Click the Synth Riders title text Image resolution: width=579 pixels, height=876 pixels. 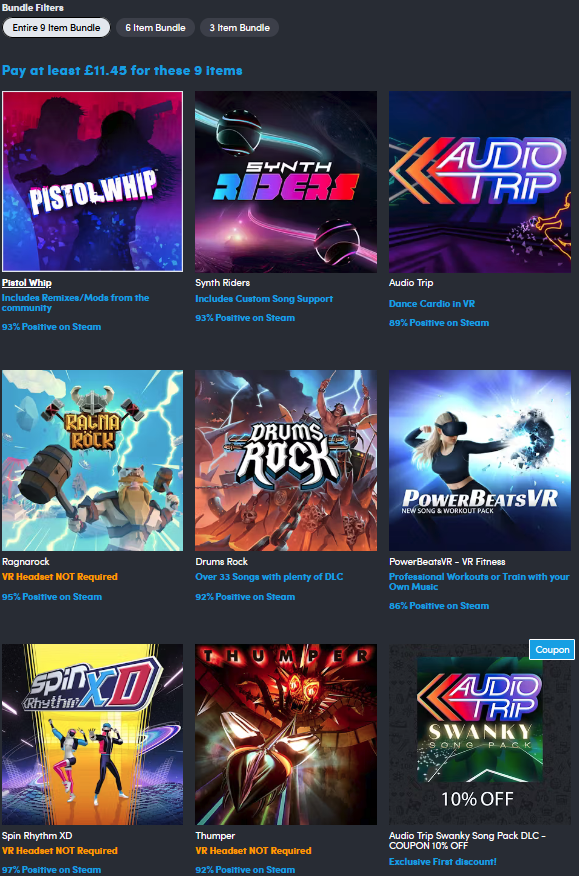[x=222, y=283]
